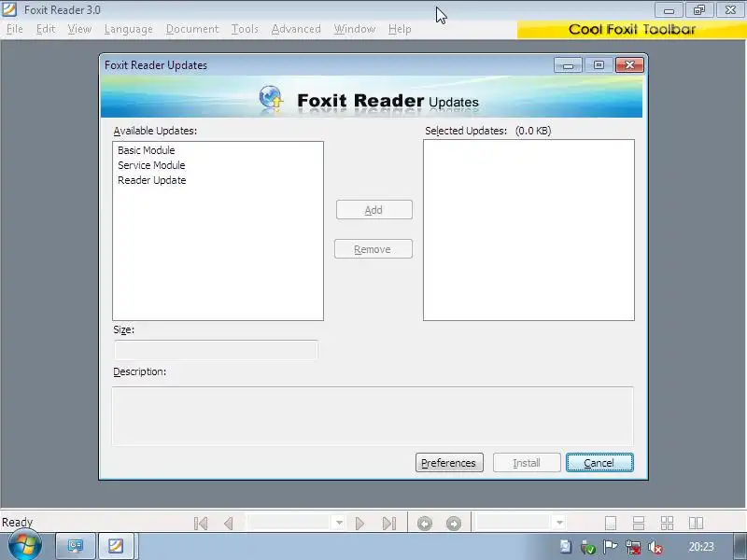Open zoom level dropdown in status bar
This screenshot has width=747, height=560.
(559, 523)
